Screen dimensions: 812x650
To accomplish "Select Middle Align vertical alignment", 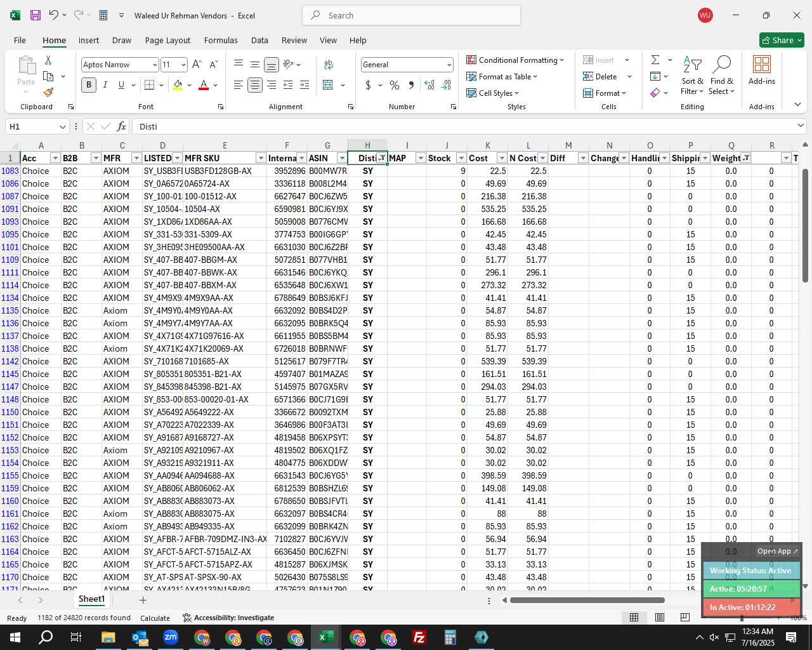I will click(x=255, y=65).
